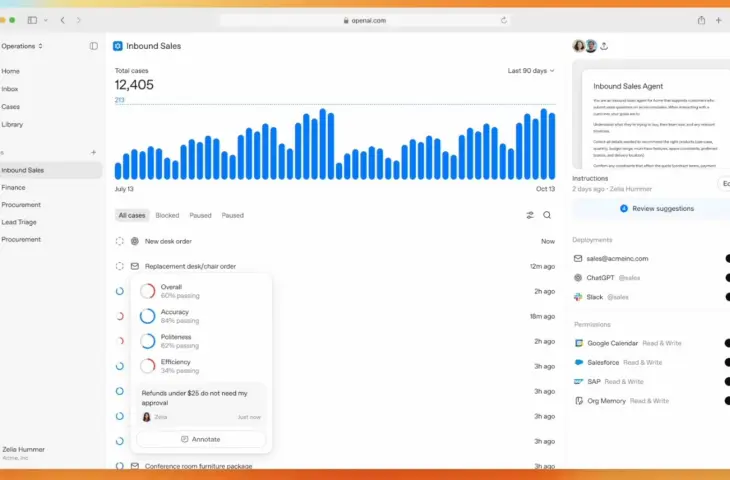Click the share upload icon beside avatars

[x=604, y=46]
